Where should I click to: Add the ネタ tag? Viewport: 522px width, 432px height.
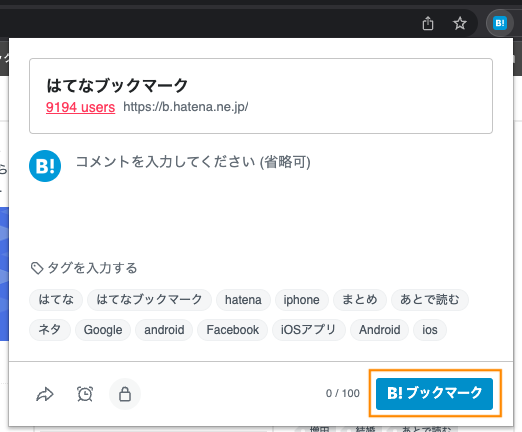click(x=50, y=330)
